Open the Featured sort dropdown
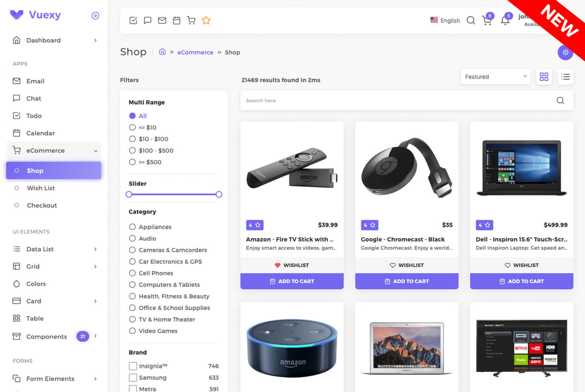This screenshot has height=392, width=585. (x=496, y=77)
